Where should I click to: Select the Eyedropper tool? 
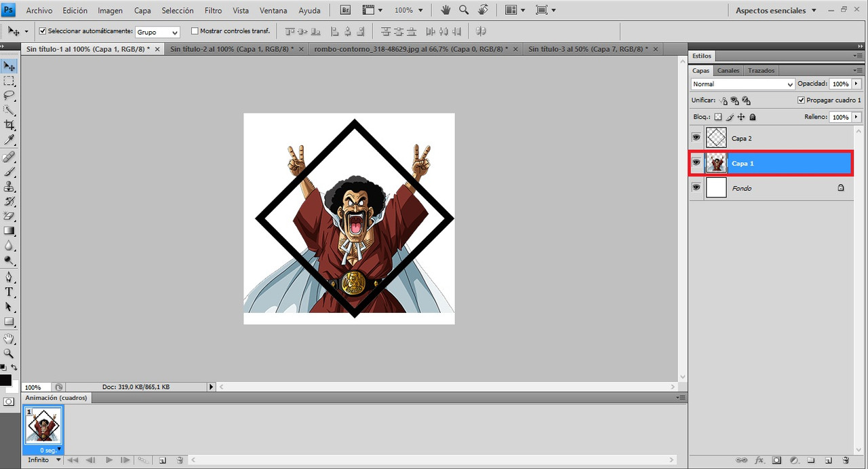point(9,140)
